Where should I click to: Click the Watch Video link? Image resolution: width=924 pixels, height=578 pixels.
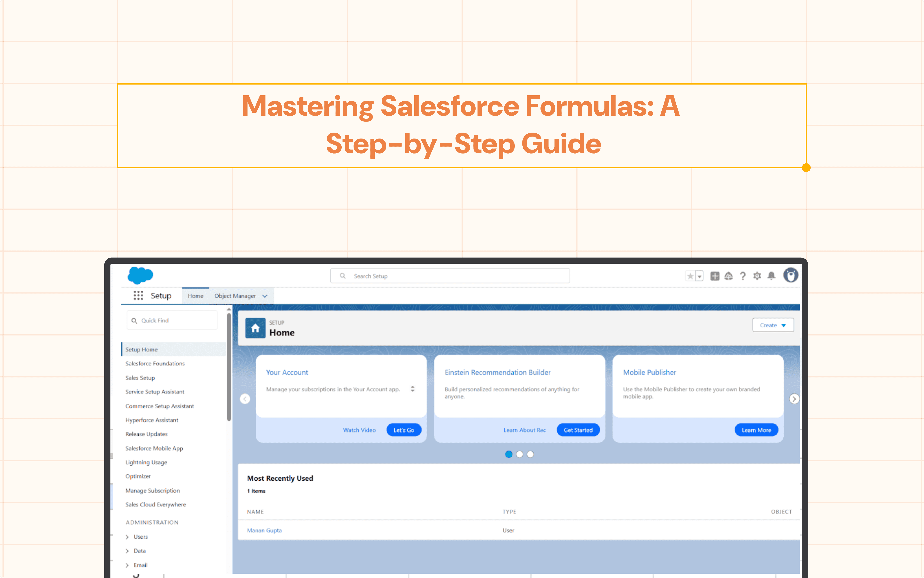coord(359,430)
